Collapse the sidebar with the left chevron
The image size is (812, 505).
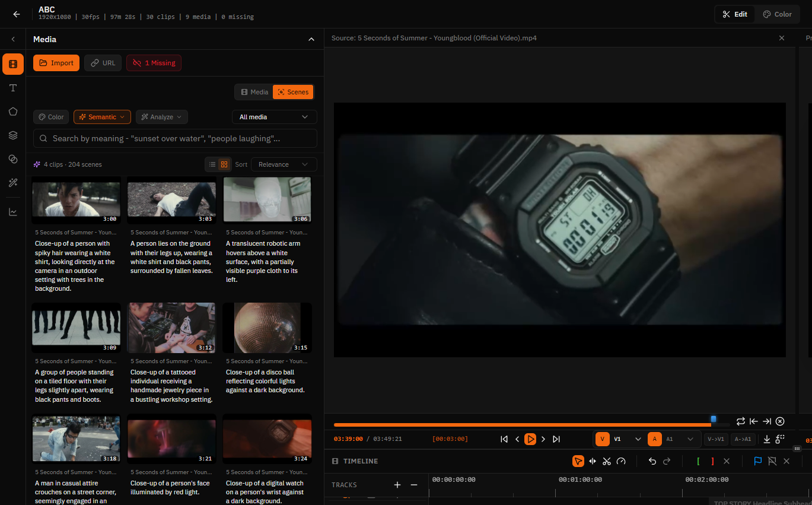(x=13, y=39)
